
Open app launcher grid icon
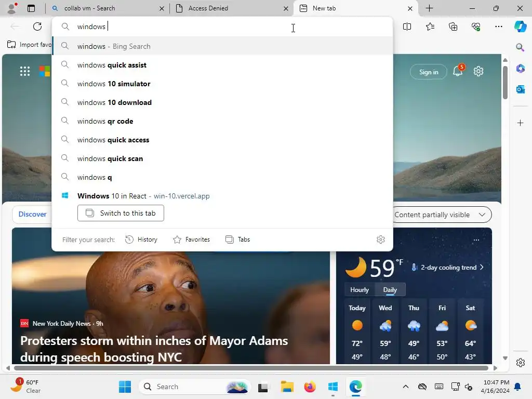point(25,71)
